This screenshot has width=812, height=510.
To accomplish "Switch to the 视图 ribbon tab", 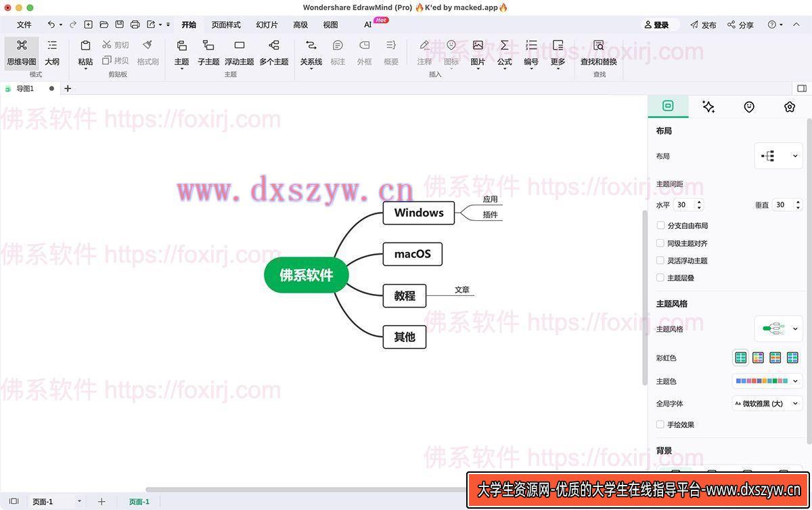I will click(330, 24).
